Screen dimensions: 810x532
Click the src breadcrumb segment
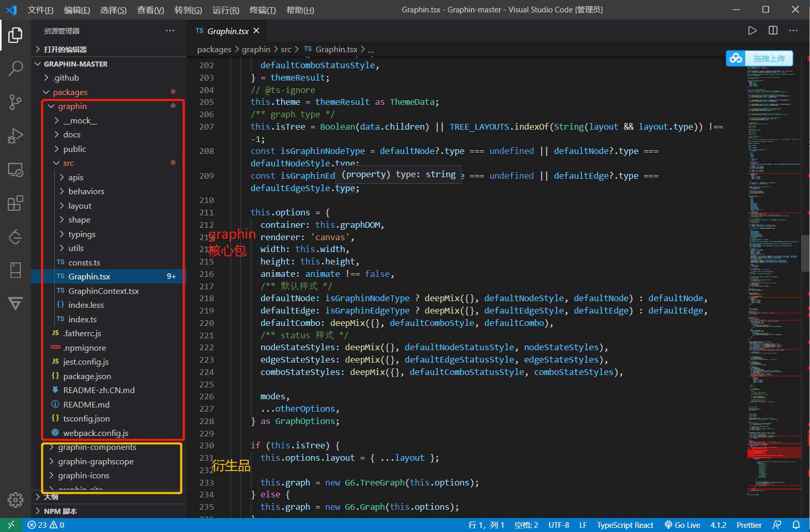[x=286, y=49]
